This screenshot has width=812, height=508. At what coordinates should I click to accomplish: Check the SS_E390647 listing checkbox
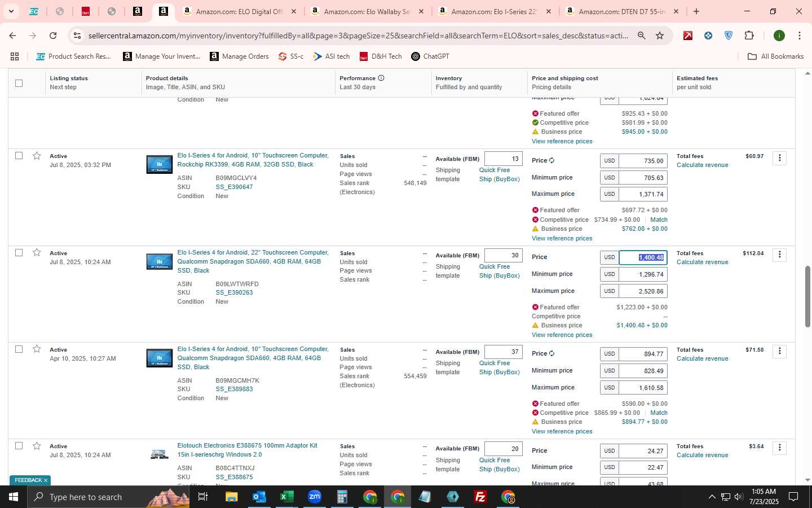click(x=19, y=156)
